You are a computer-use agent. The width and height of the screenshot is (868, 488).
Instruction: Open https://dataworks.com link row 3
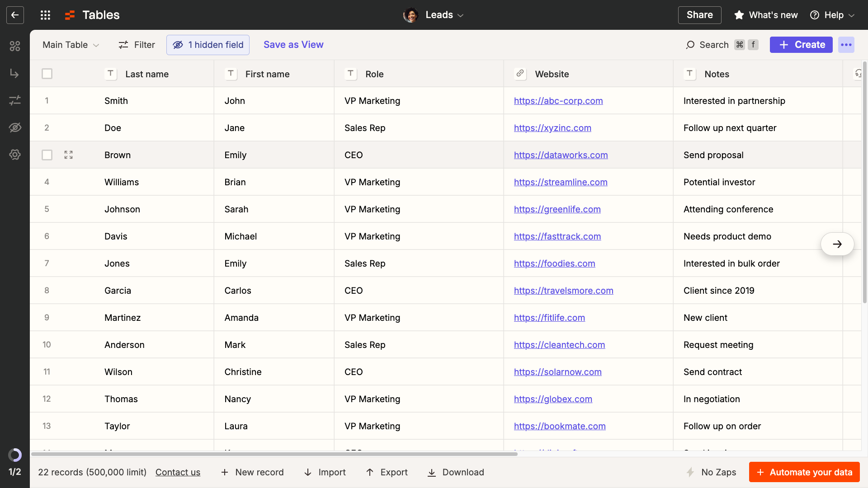(561, 155)
